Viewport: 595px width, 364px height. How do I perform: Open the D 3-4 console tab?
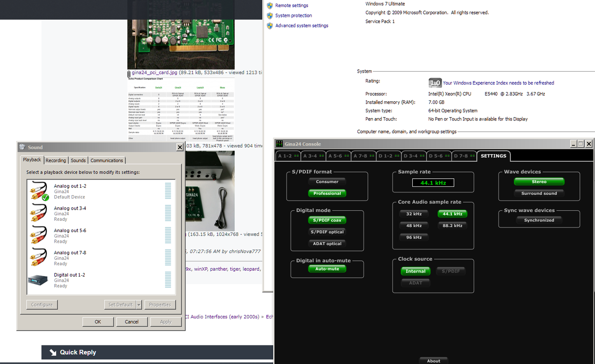413,156
